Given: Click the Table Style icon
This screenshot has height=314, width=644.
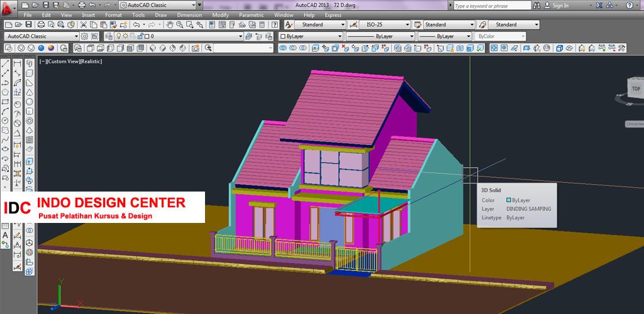Looking at the screenshot, I should click(418, 24).
